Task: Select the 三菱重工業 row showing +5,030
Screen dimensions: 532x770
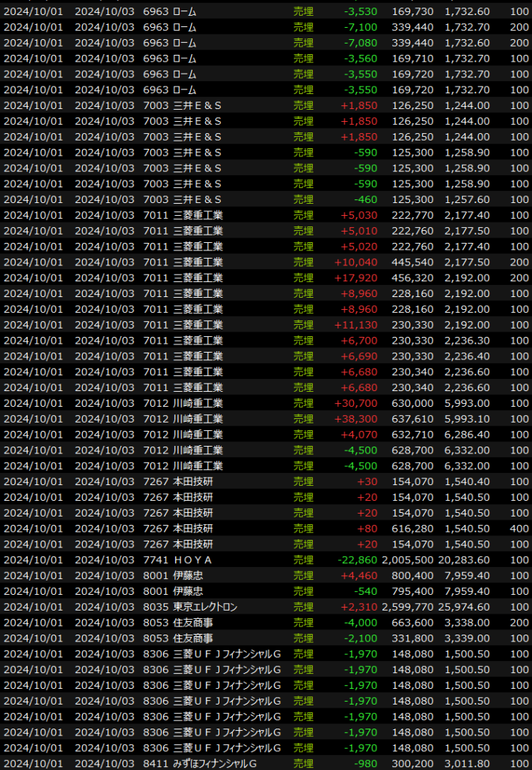Action: pos(266,215)
